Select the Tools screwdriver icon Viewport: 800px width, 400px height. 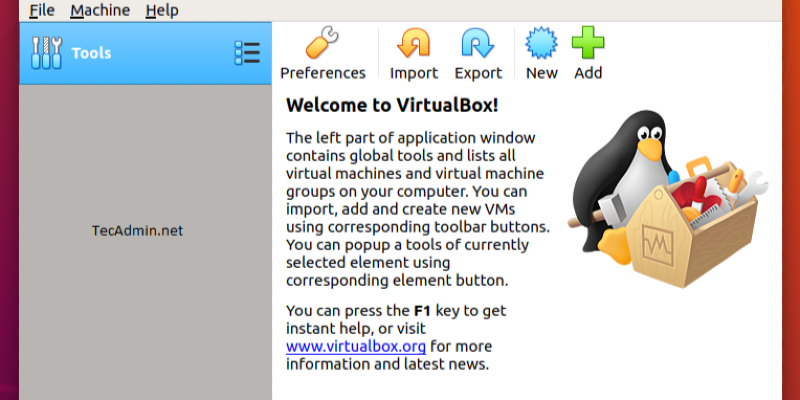coord(46,53)
